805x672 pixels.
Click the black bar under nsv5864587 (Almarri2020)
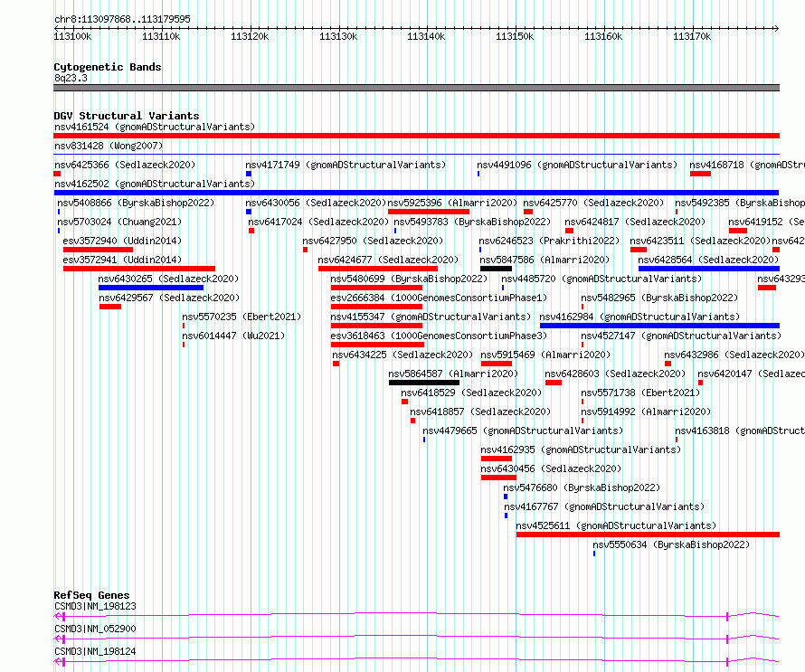pos(424,383)
